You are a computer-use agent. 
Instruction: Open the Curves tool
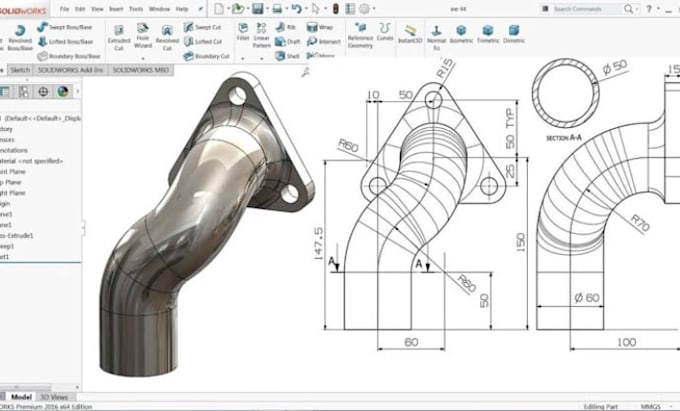pos(385,32)
